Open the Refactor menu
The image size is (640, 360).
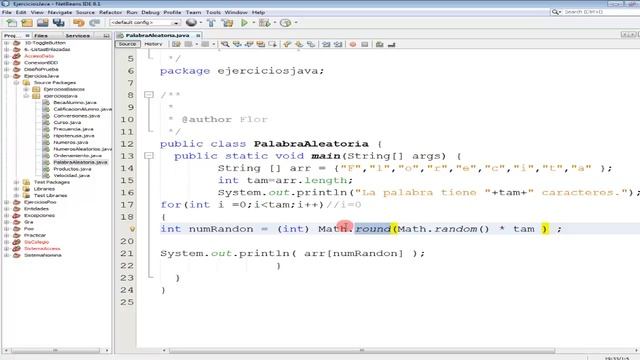tap(110, 12)
